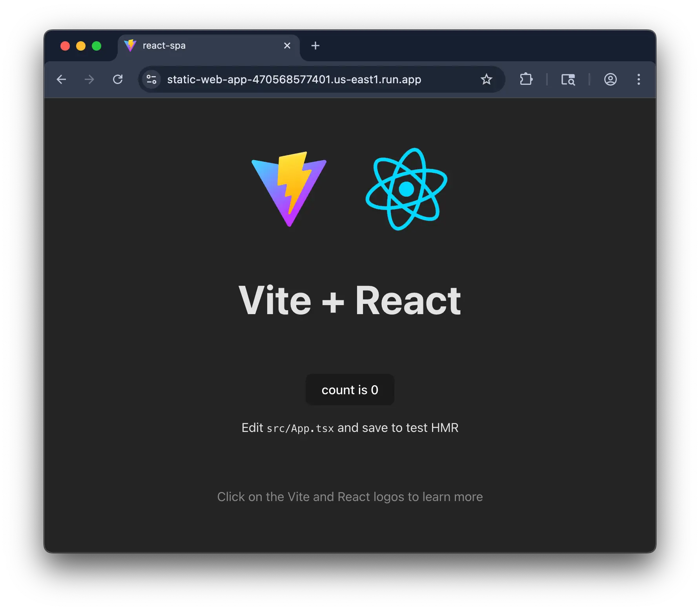
Task: Click the green maximize traffic light
Action: click(97, 46)
